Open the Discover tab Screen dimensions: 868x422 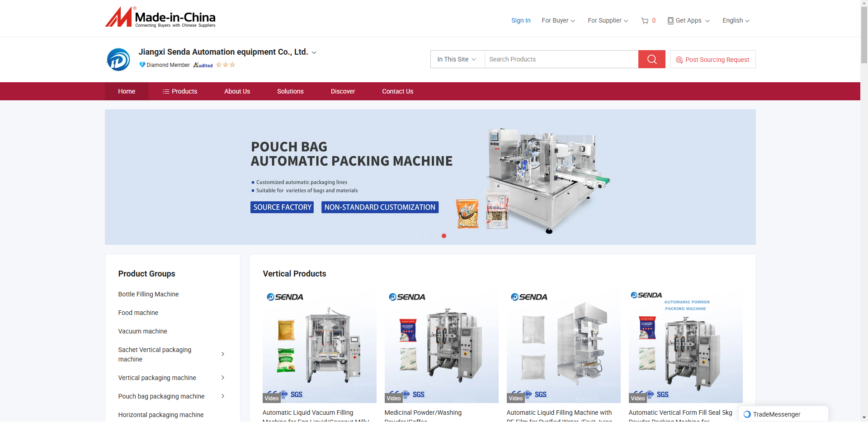click(343, 91)
